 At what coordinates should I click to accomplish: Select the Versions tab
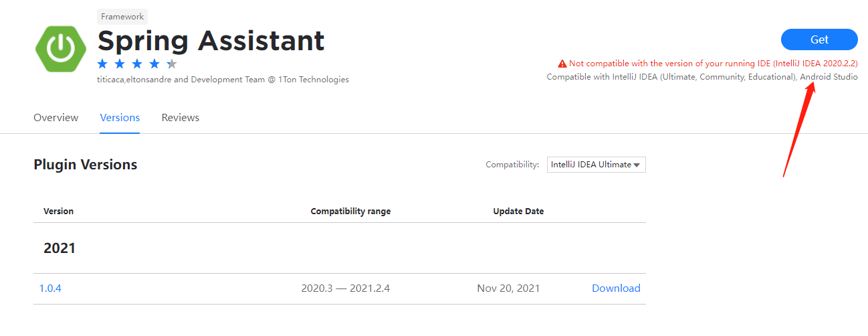tap(120, 118)
